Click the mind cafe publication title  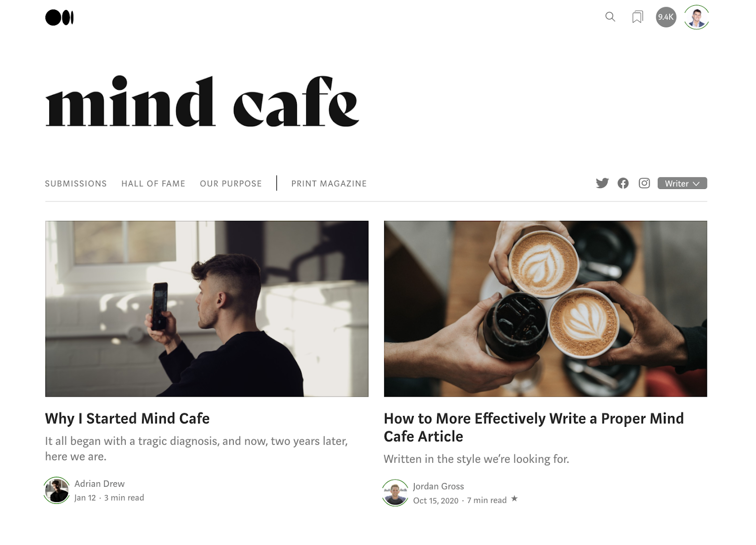(202, 101)
